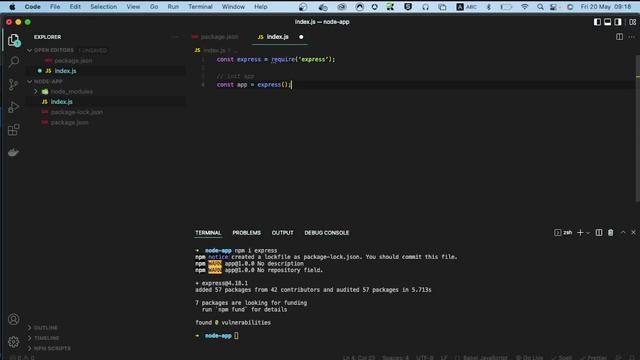
Task: Open the Terminal menu in menu bar
Action: pos(200,7)
